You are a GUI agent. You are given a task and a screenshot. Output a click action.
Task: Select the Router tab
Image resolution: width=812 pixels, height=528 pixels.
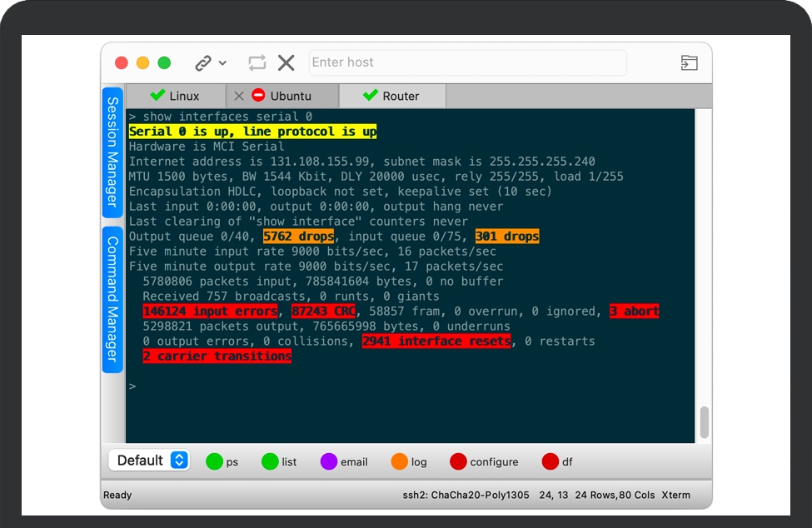tap(391, 96)
